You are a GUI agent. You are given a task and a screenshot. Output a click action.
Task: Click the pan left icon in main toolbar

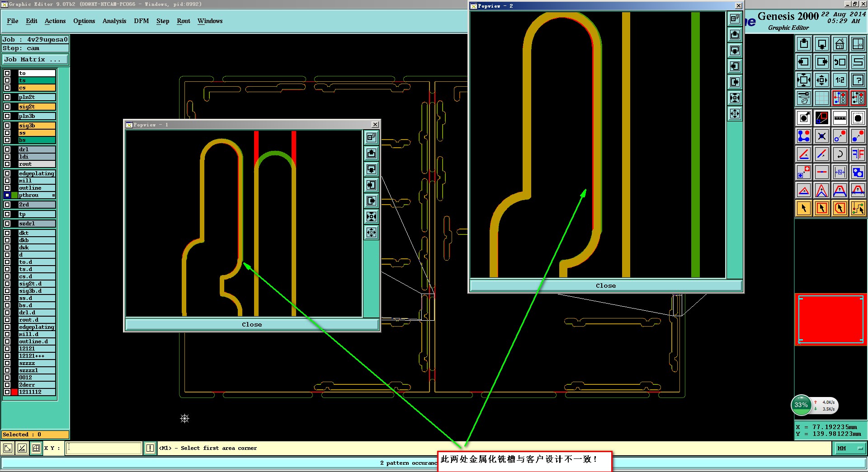pos(803,62)
